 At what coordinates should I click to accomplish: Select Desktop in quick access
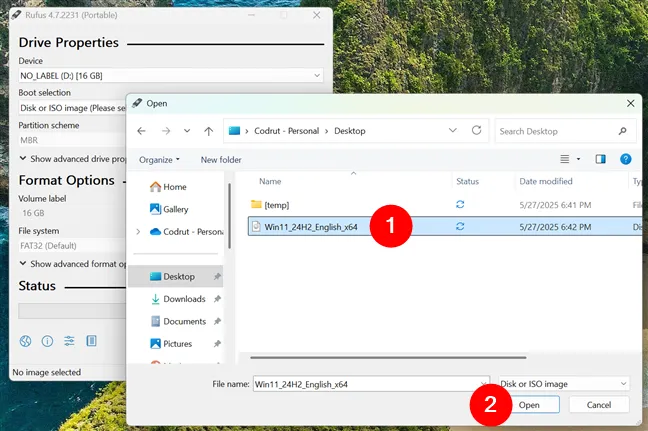tap(176, 276)
